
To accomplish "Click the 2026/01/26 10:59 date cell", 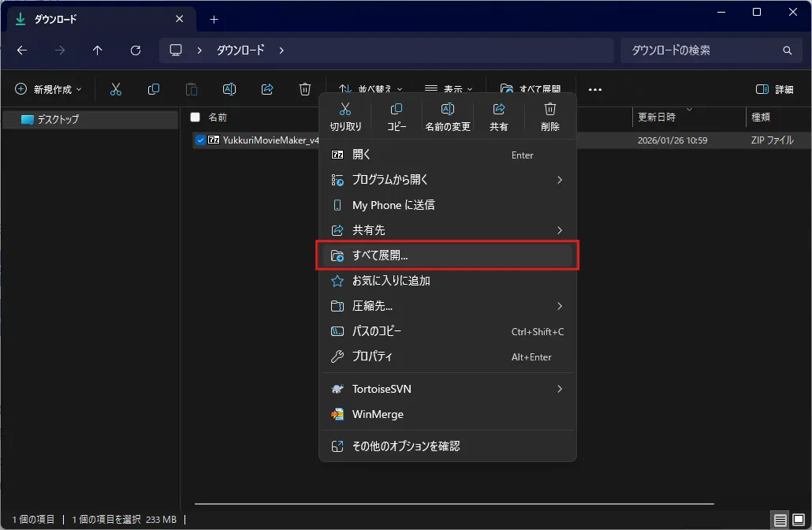I will [672, 140].
